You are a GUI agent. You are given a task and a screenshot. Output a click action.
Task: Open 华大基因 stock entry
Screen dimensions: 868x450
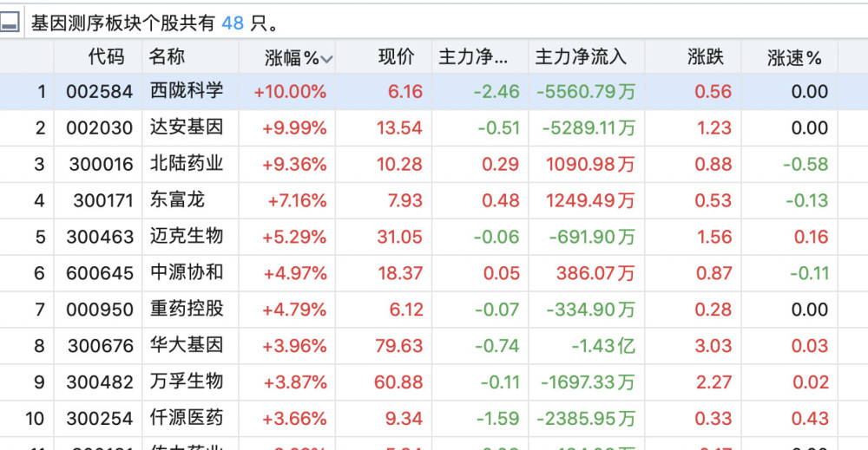pyautogui.click(x=186, y=345)
